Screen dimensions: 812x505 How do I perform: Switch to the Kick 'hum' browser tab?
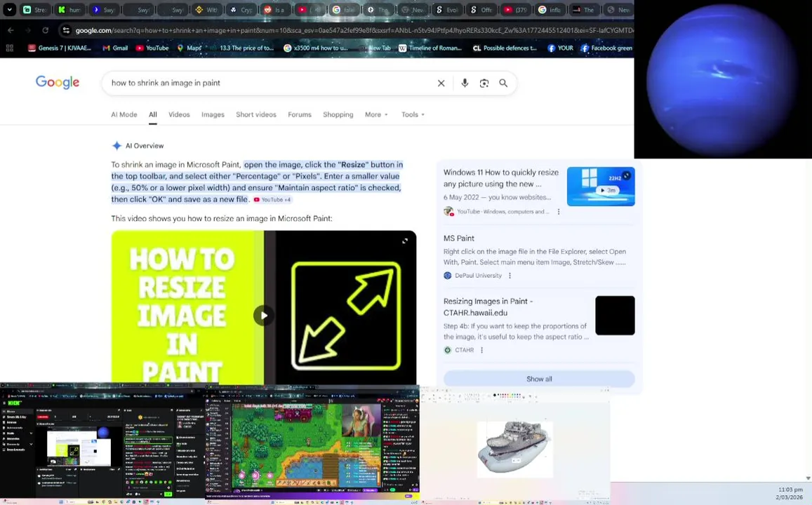pyautogui.click(x=70, y=9)
